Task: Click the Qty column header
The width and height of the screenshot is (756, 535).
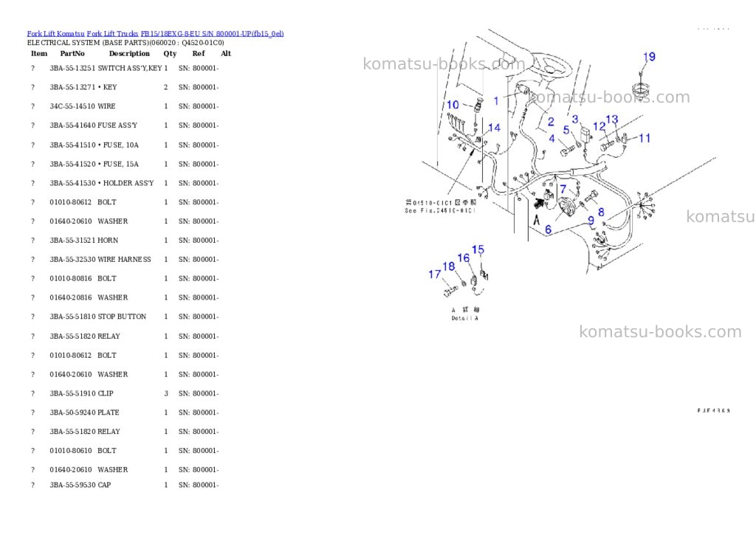Action: click(170, 54)
